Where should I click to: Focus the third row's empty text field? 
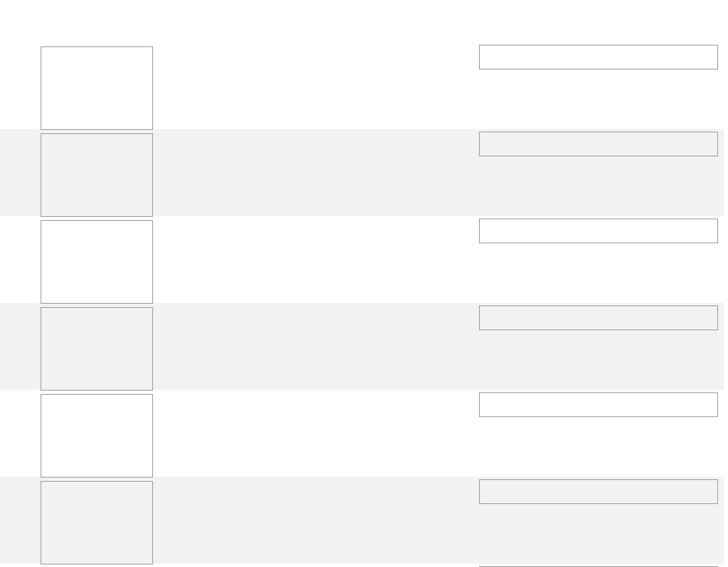coord(598,231)
